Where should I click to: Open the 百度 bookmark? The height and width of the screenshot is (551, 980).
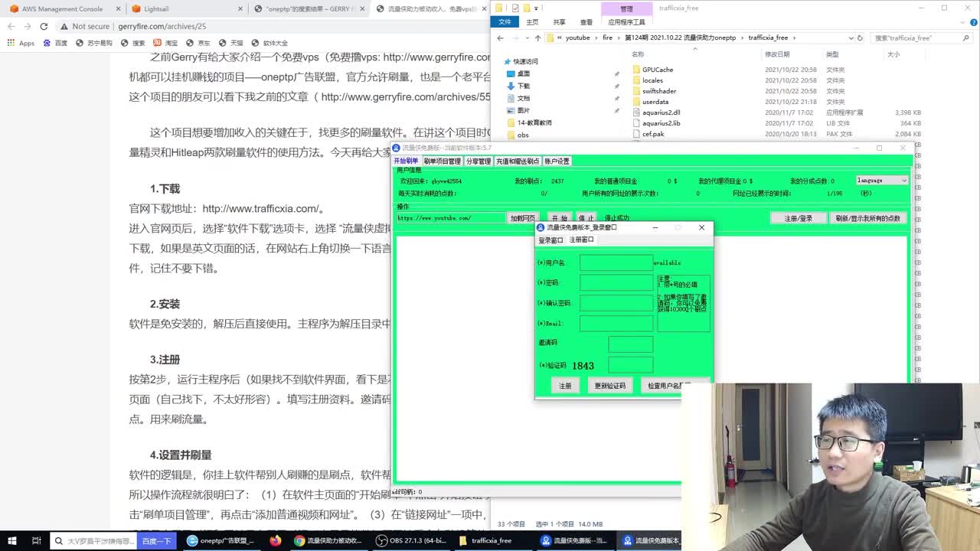[56, 43]
